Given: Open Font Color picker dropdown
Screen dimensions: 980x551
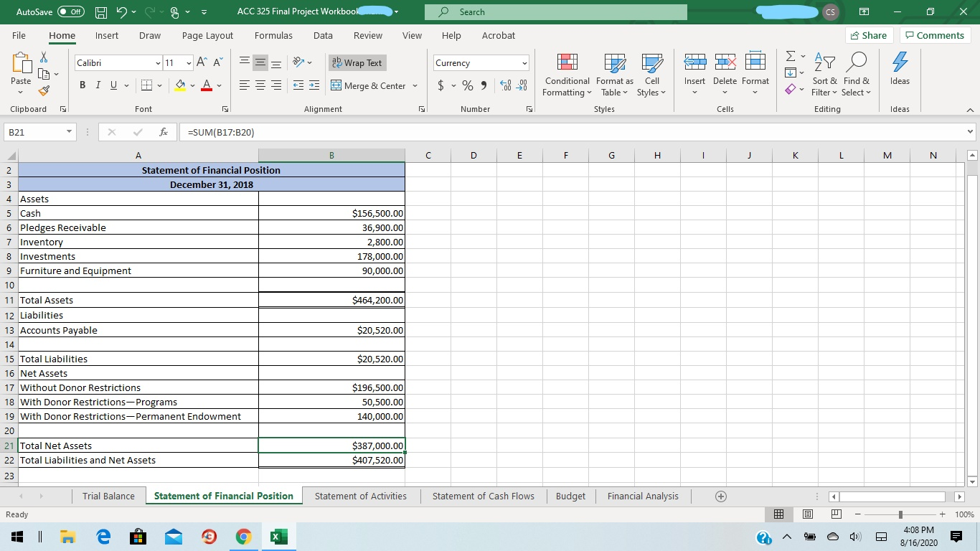Looking at the screenshot, I should click(220, 86).
